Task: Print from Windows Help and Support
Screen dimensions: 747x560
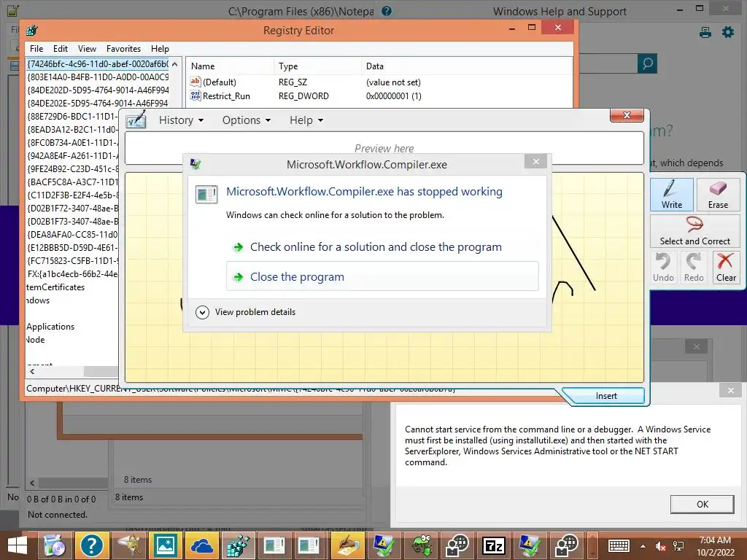Action: click(705, 32)
